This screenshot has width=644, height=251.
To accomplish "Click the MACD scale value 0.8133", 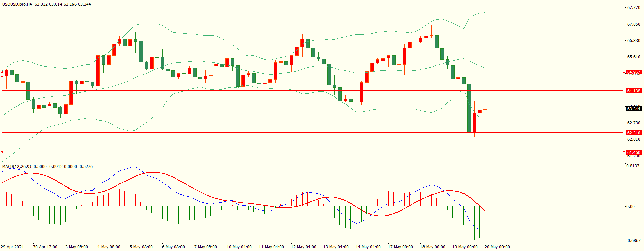I will [x=633, y=166].
